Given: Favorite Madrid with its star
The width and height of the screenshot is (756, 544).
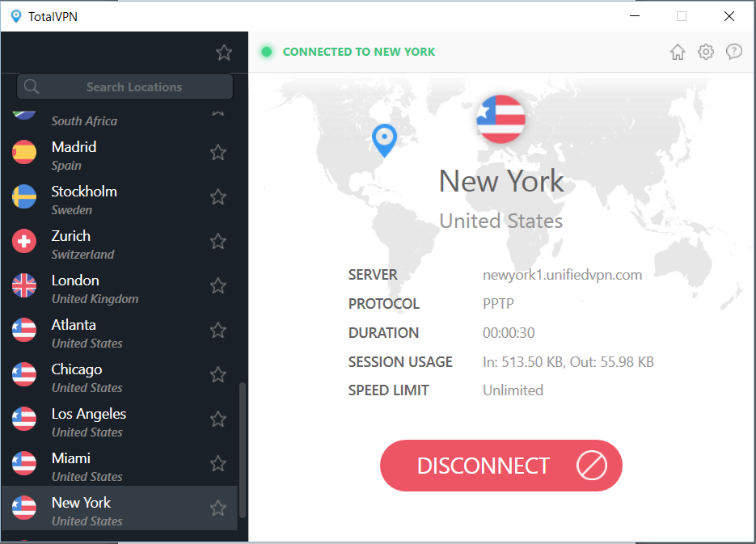Looking at the screenshot, I should [x=218, y=153].
